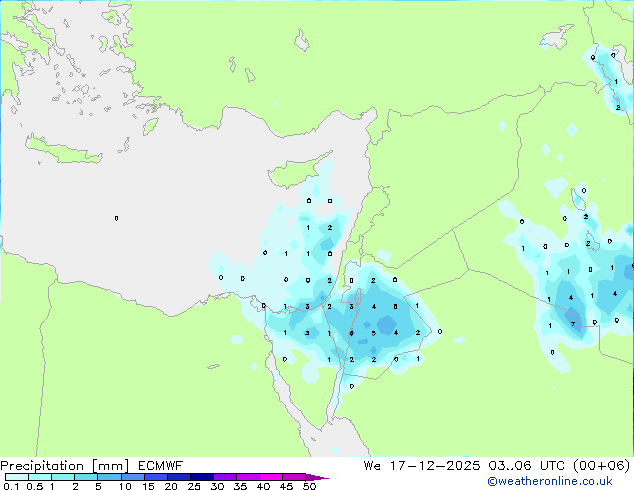Click legend label '0.1'
The height and width of the screenshot is (490, 634).
(x=11, y=486)
